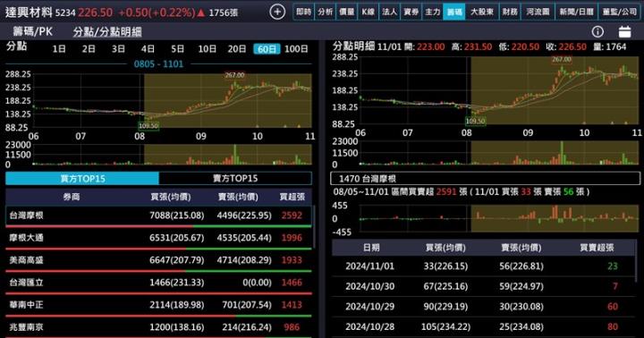Click the 1470 台灣摩根 broker field
This screenshot has width=644, height=338.
[x=485, y=178]
